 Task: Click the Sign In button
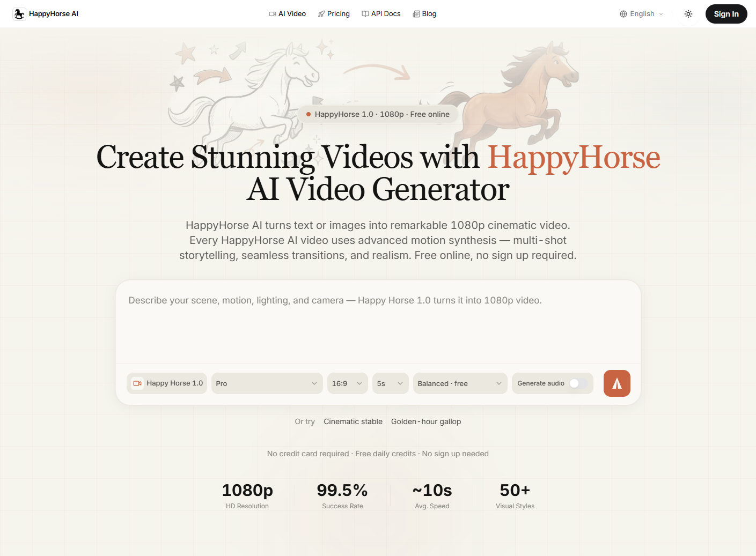[x=726, y=14]
